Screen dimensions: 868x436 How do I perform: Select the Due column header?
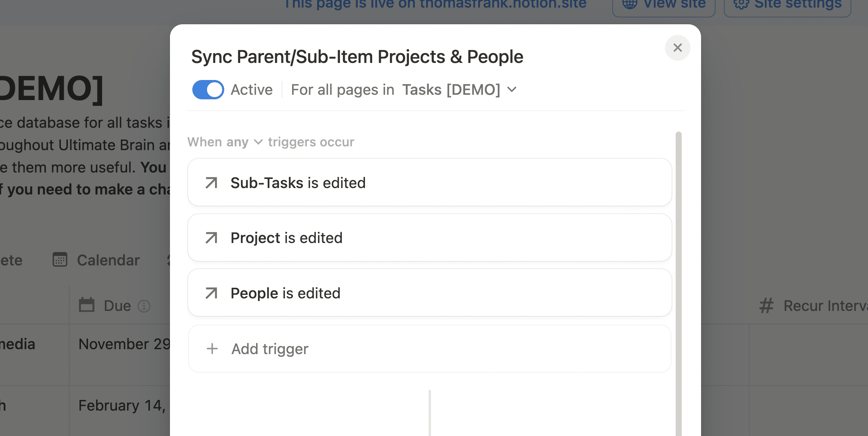[x=120, y=306]
